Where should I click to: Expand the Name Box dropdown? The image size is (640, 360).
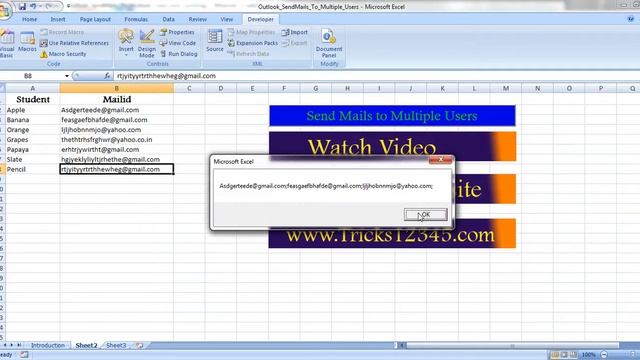67,76
